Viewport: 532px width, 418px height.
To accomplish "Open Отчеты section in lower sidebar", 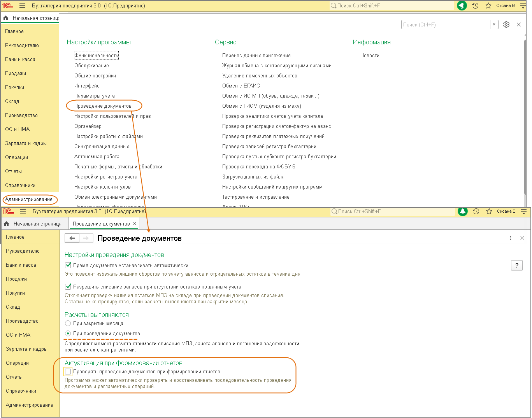I will (x=14, y=377).
